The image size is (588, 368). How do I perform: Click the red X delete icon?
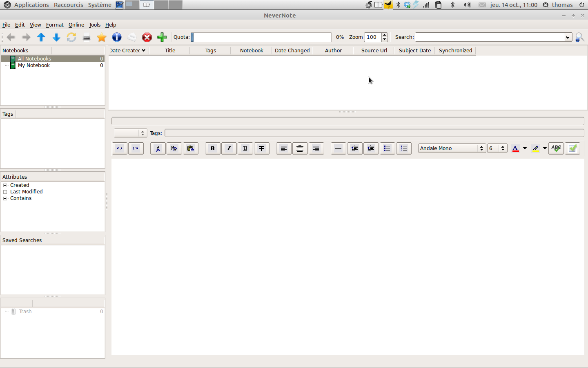click(147, 37)
